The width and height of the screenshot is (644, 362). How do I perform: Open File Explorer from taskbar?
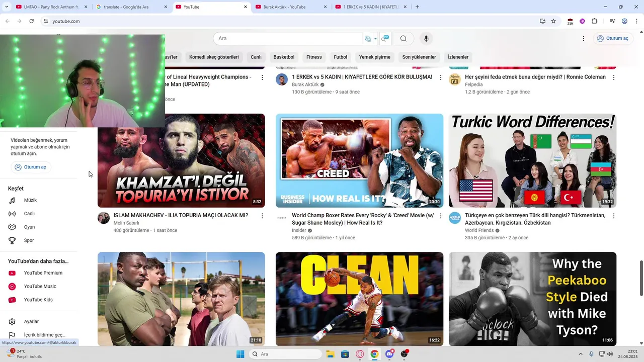[x=330, y=354]
